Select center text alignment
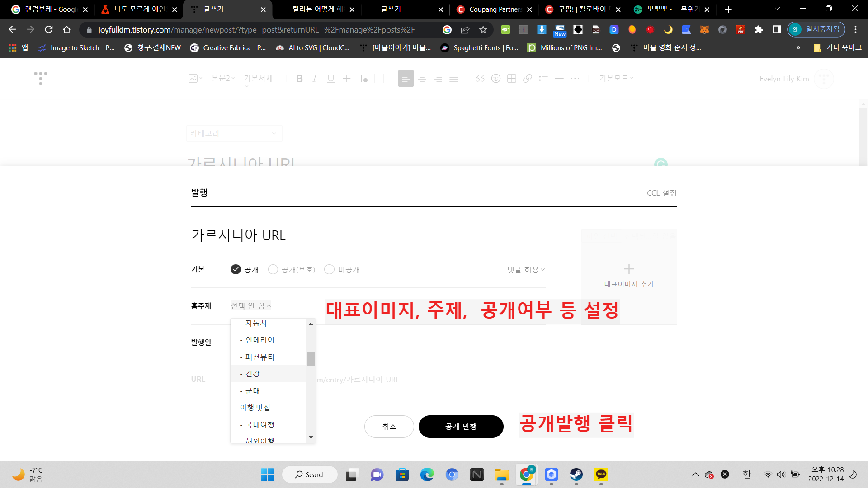This screenshot has height=488, width=868. tap(422, 79)
